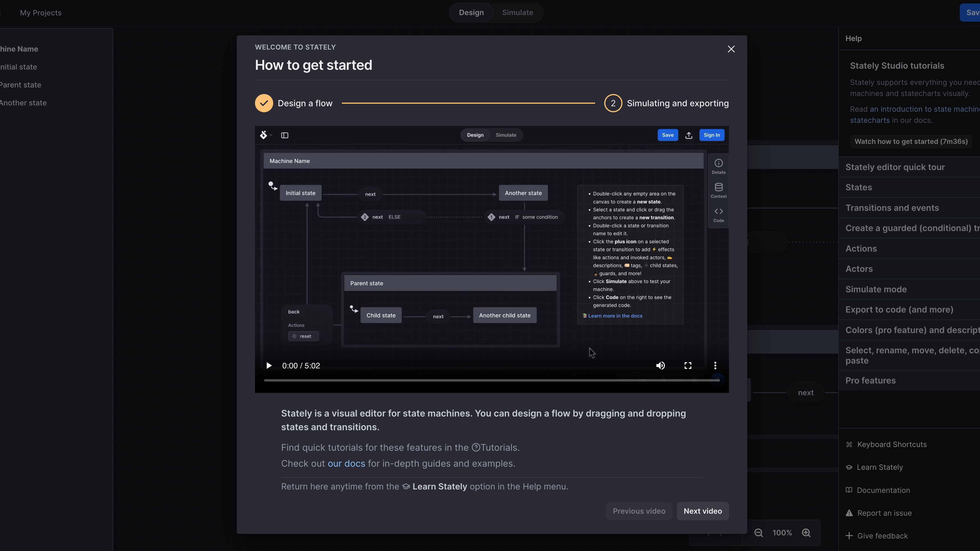The width and height of the screenshot is (980, 551).
Task: Play the tutorial video
Action: 269,365
